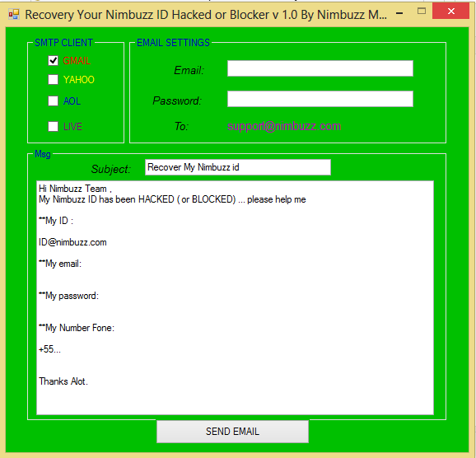Click the support@nimbuzz.com address
The width and height of the screenshot is (476, 458).
[x=284, y=126]
